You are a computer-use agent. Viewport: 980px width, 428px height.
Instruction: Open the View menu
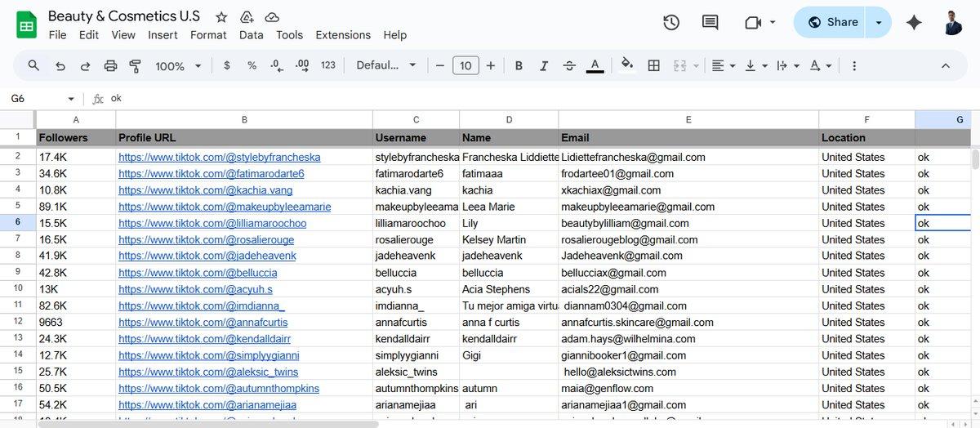click(x=123, y=35)
